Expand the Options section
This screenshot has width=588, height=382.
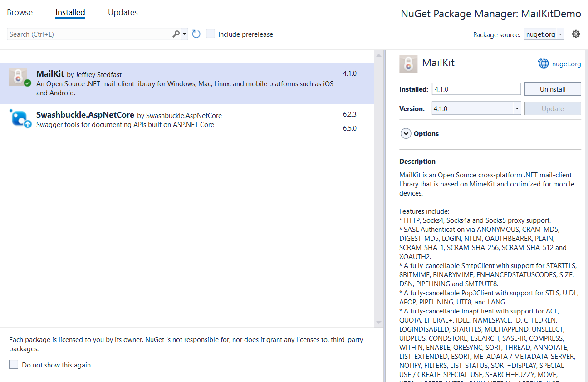[405, 134]
